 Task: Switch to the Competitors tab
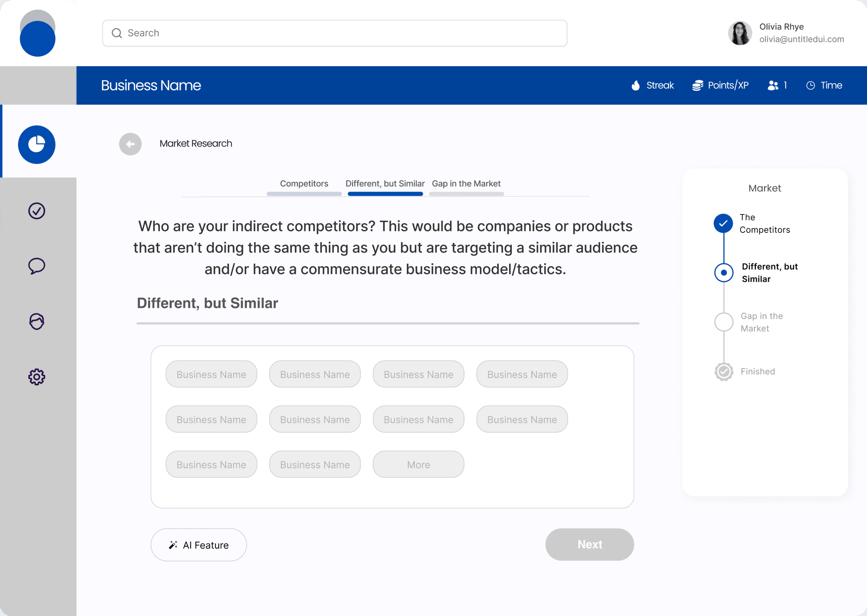[304, 184]
